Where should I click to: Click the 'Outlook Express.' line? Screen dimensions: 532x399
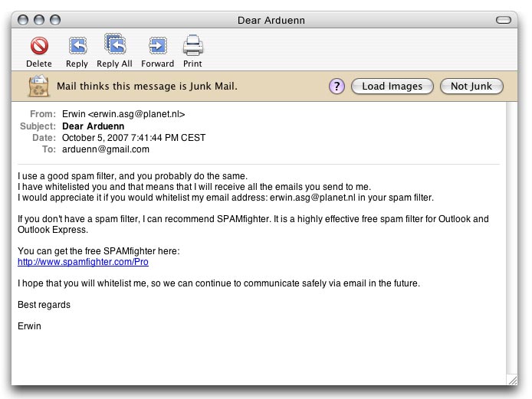tap(53, 230)
